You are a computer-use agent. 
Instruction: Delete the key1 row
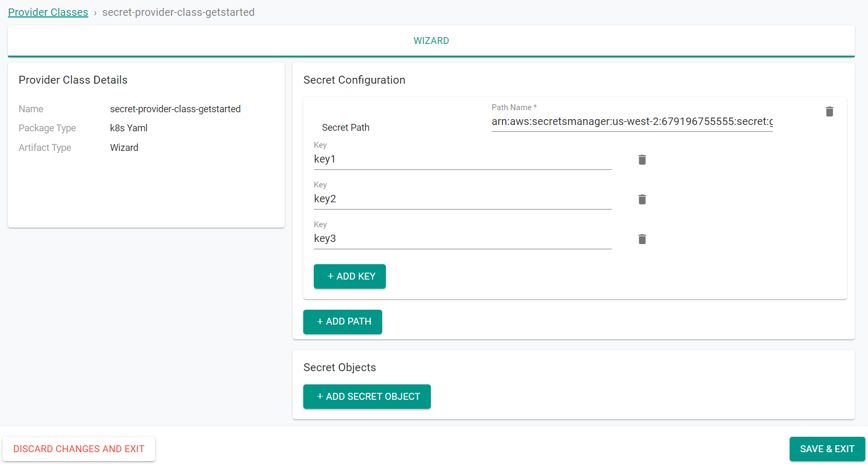[642, 160]
